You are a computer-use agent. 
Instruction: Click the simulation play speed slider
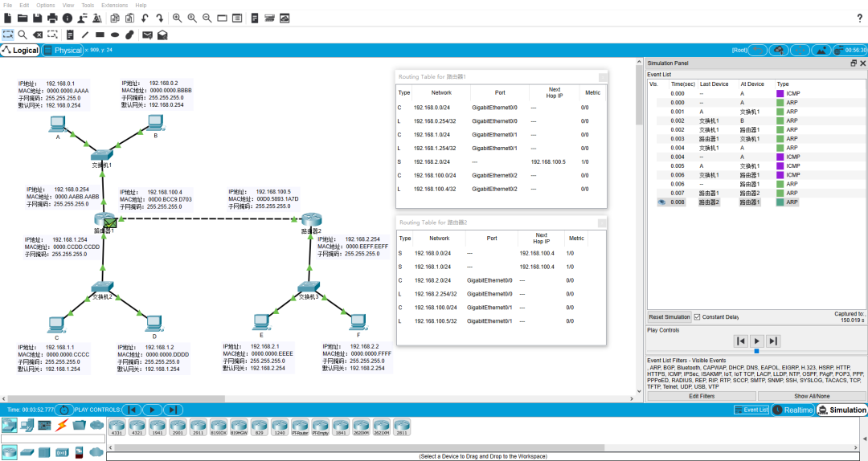[x=756, y=351]
